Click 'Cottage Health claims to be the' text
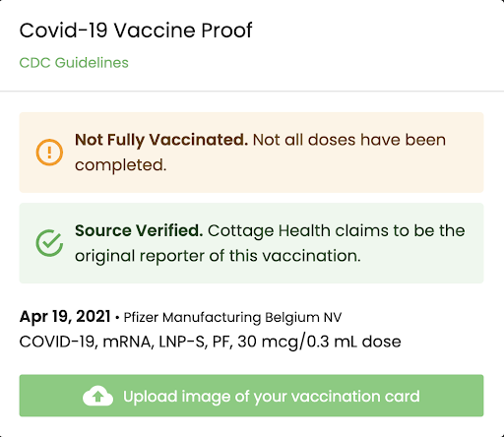Screen dimensions: 504x437 [x=337, y=231]
